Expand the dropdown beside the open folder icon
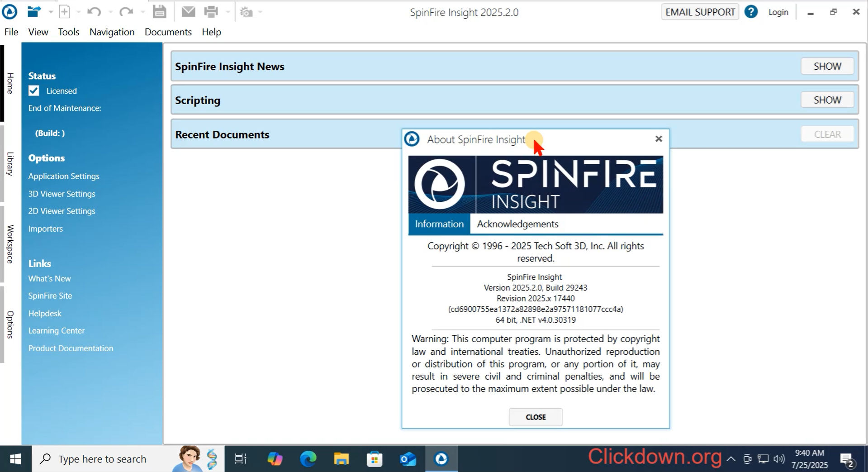Viewport: 868px width, 472px height. point(50,11)
